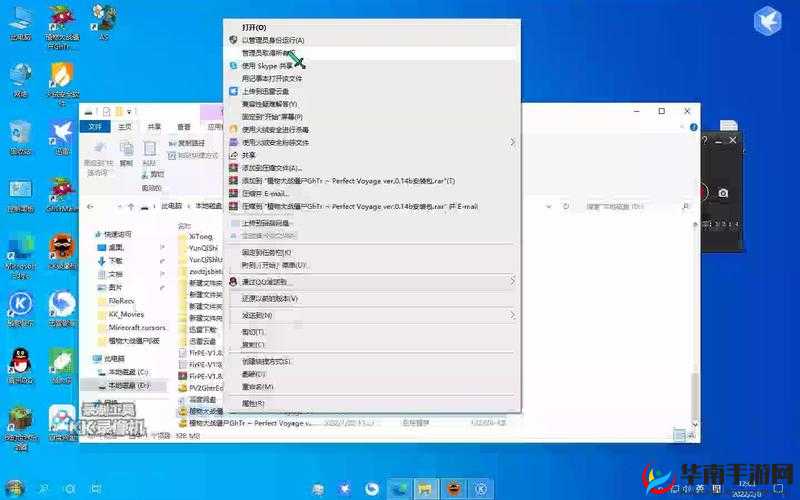The height and width of the screenshot is (500, 800).
Task: Choose 重命名(M) in the context menu
Action: (257, 387)
